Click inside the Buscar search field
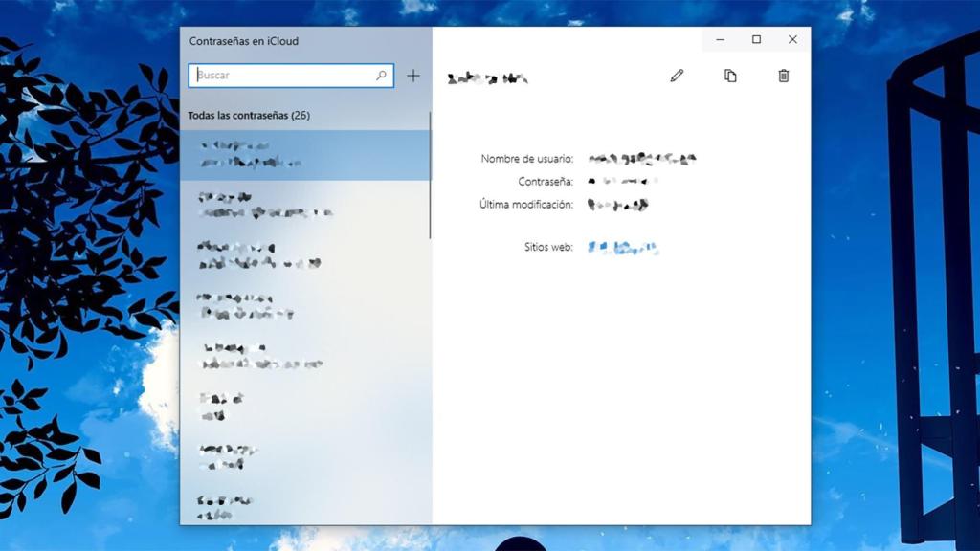Screen dimensions: 980x551 point(278,75)
